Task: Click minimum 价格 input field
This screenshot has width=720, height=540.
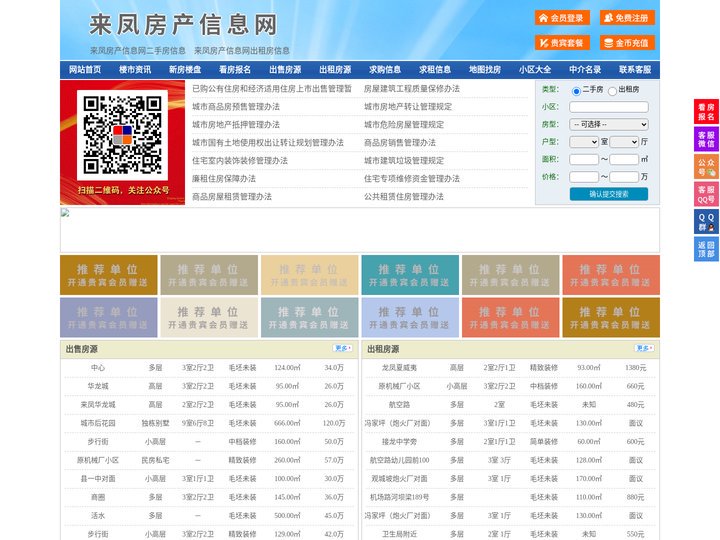Action: (x=584, y=177)
